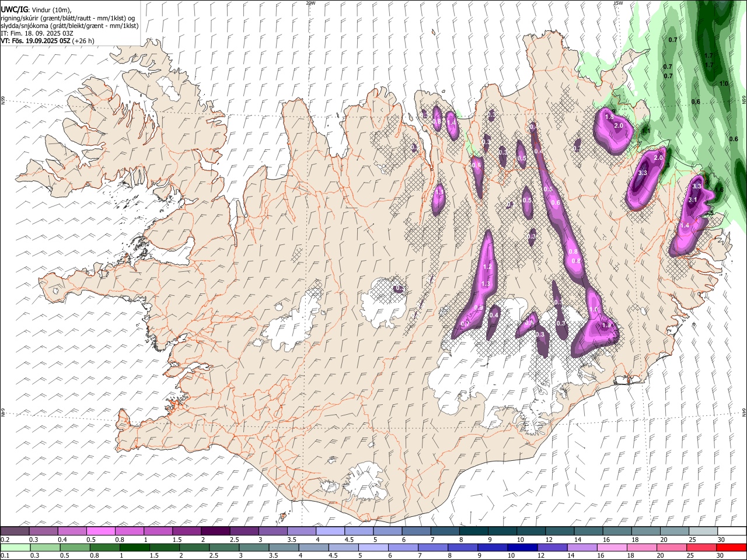Click the light lavender 4–4.5 swatch in the top legend row

330,531
